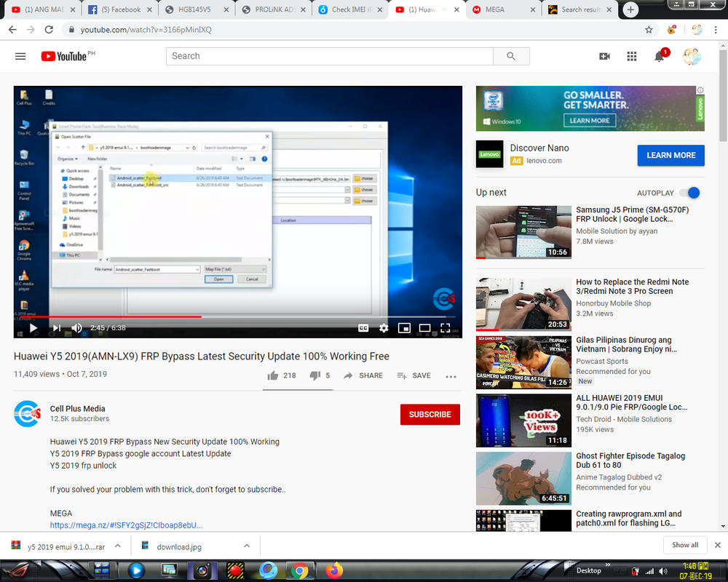The height and width of the screenshot is (582, 728).
Task: Subscribe to Cell Plus Media
Action: point(430,415)
